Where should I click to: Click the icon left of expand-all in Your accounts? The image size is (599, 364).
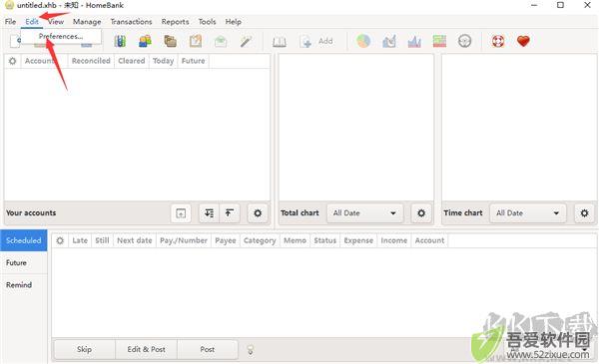click(181, 212)
